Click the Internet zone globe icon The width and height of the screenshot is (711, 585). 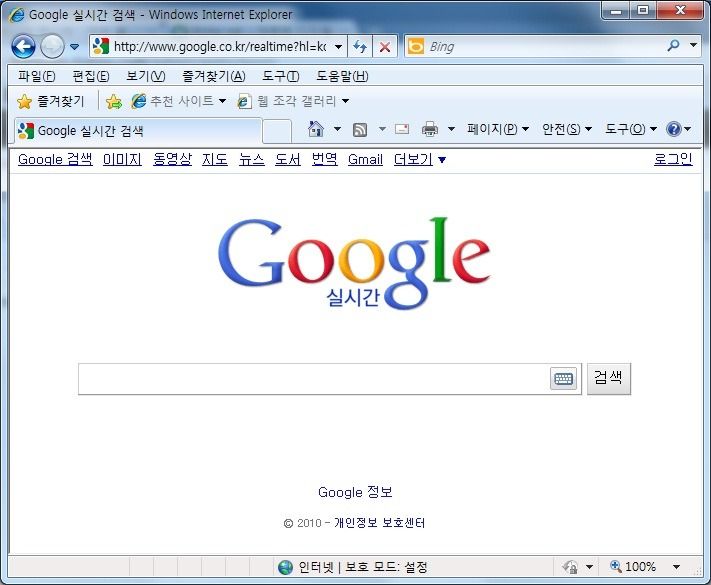pyautogui.click(x=285, y=567)
